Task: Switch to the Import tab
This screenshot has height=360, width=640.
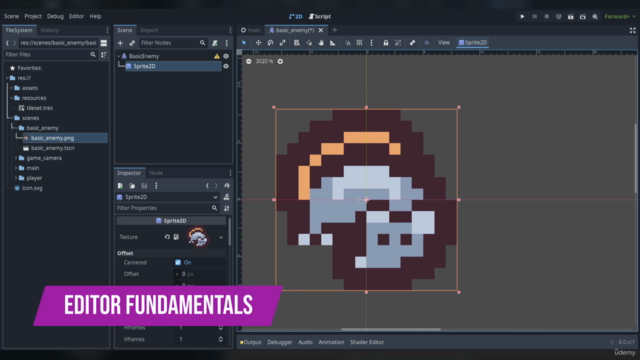Action: point(149,30)
